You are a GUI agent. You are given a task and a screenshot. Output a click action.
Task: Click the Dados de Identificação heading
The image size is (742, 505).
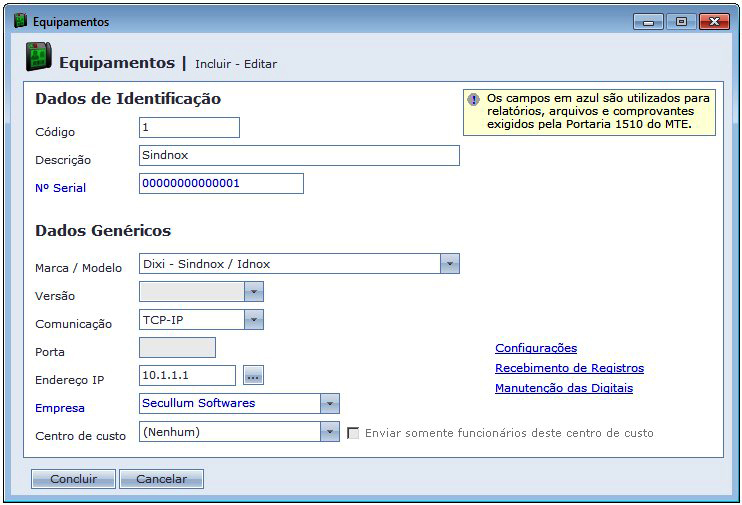tap(128, 98)
